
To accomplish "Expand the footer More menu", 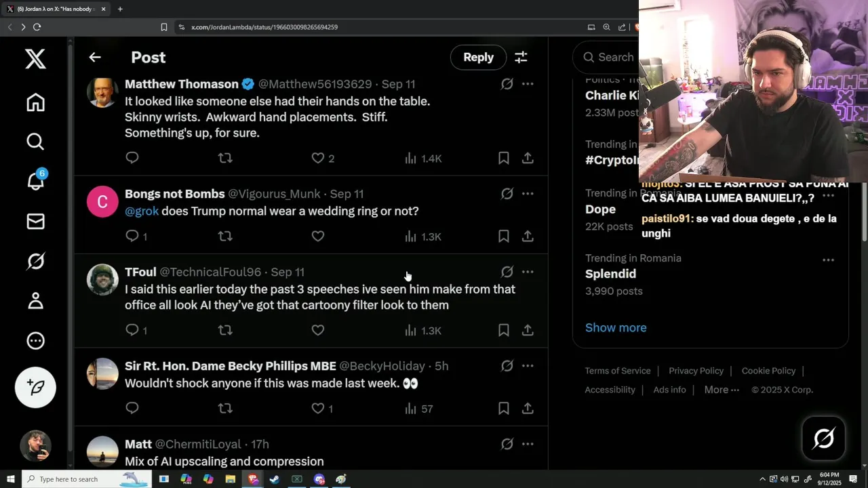I will click(722, 390).
